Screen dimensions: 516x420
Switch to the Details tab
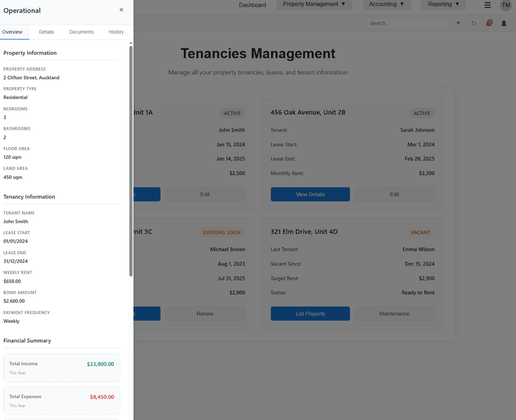click(x=46, y=32)
